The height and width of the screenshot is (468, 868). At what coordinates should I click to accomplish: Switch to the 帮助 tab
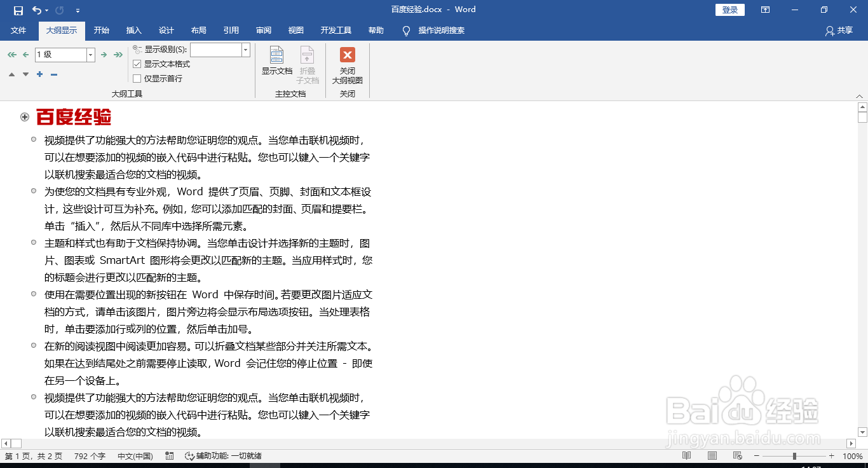tap(376, 30)
